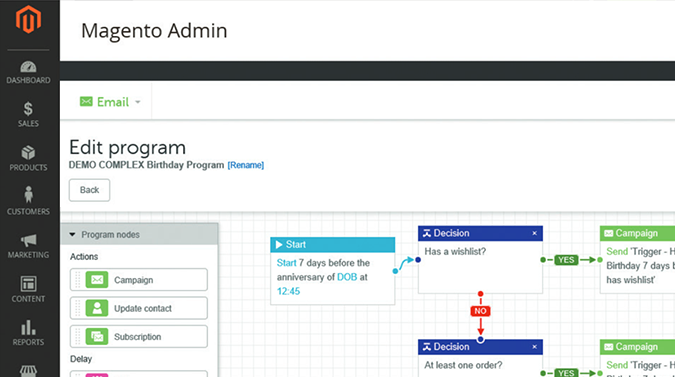The height and width of the screenshot is (377, 675).
Task: Open the Email dropdown menu
Action: click(110, 102)
